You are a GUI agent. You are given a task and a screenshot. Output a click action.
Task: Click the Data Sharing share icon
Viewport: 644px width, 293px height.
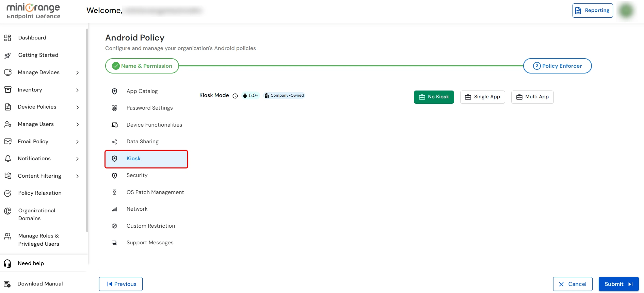(115, 142)
